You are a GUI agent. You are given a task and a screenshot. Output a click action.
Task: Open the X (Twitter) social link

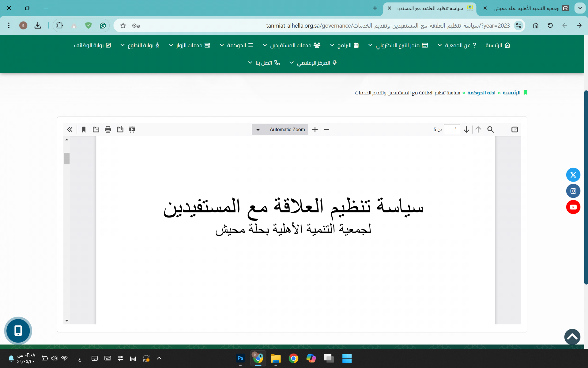coord(573,175)
